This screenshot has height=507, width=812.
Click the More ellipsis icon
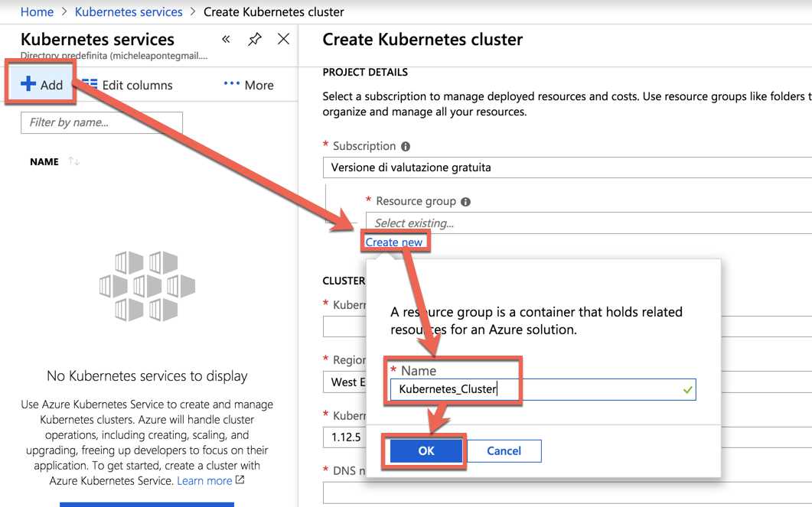[x=232, y=85]
